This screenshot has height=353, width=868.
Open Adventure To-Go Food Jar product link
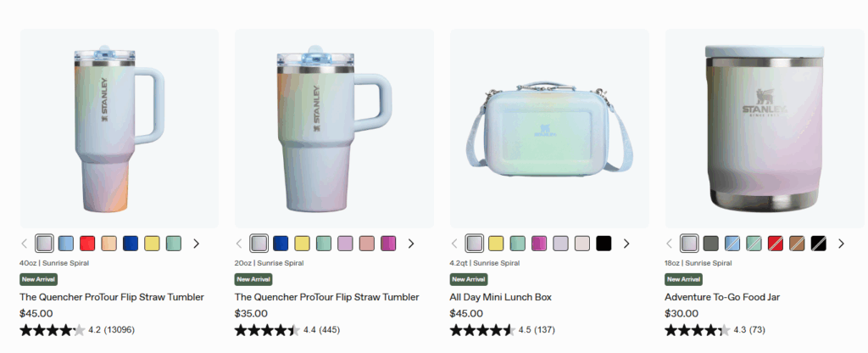click(x=722, y=297)
